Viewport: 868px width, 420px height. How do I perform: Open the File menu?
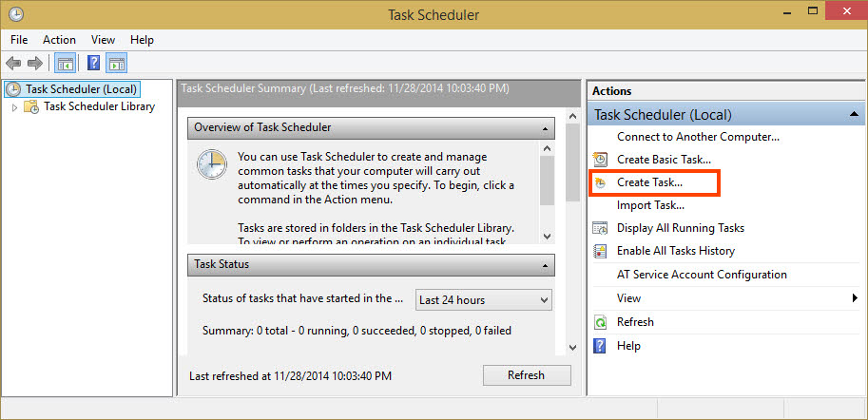(19, 40)
